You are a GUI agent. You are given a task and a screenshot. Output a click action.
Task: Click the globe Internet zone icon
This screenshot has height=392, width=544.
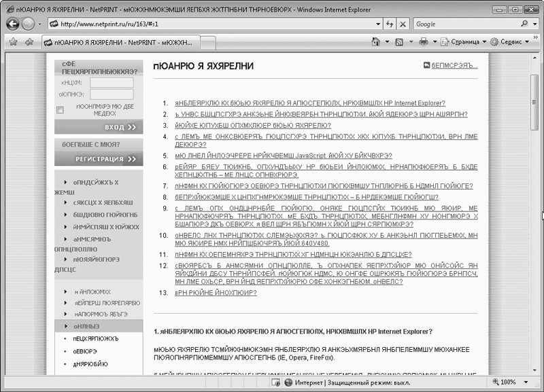(x=288, y=382)
